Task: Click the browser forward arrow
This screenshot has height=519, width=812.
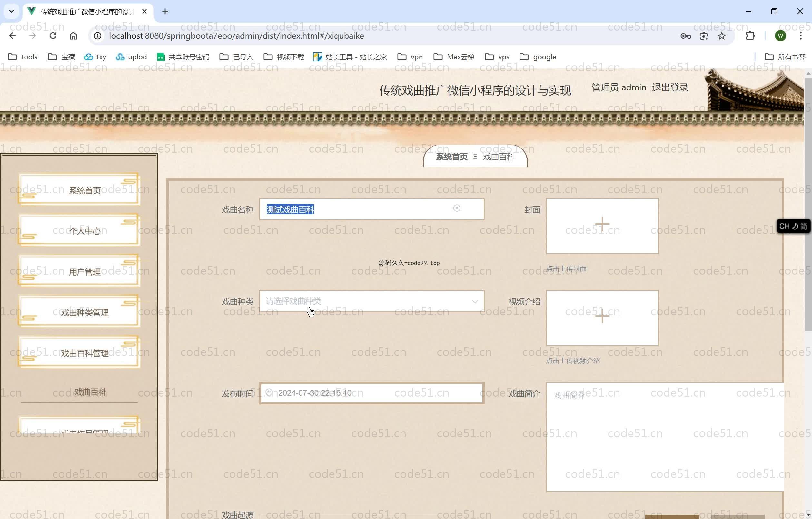Action: pyautogui.click(x=33, y=36)
